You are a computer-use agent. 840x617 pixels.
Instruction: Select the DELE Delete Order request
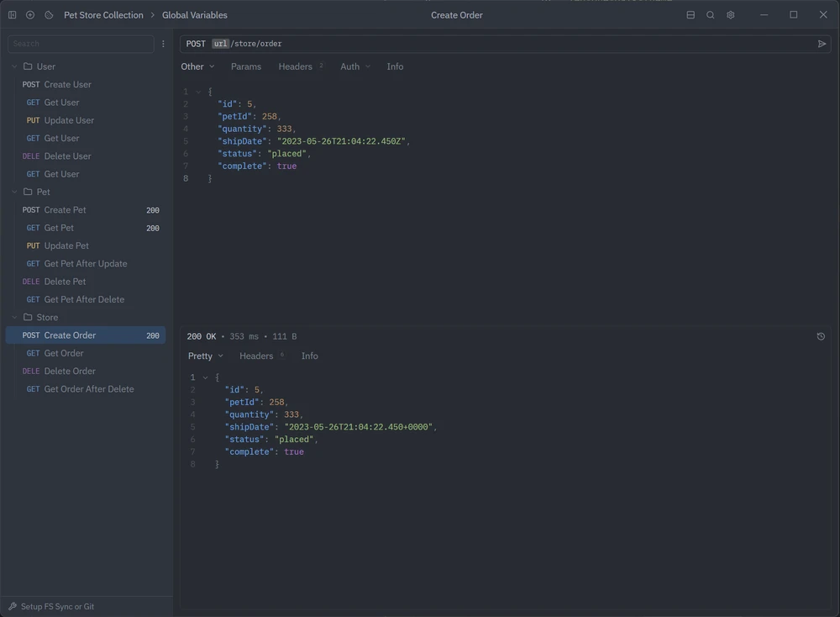tap(86, 372)
